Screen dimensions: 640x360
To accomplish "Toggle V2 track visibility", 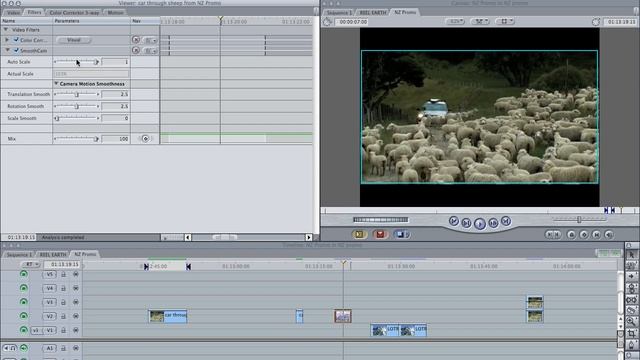I will coord(24,316).
